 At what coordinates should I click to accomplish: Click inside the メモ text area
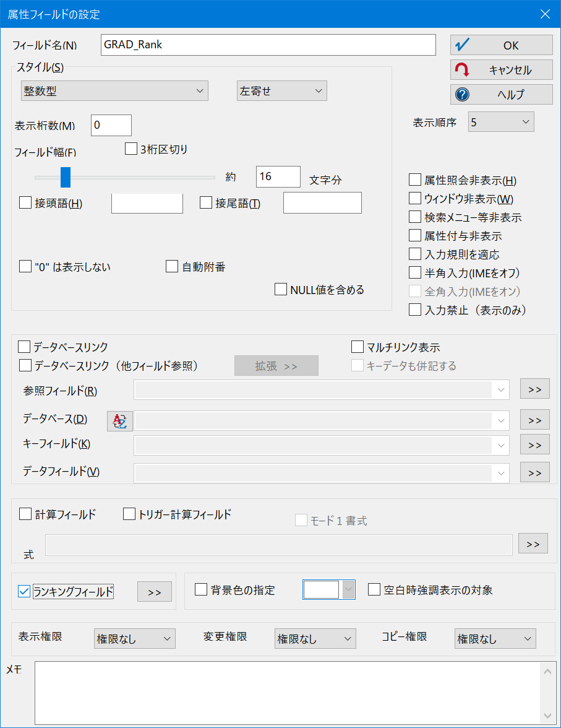pyautogui.click(x=288, y=693)
